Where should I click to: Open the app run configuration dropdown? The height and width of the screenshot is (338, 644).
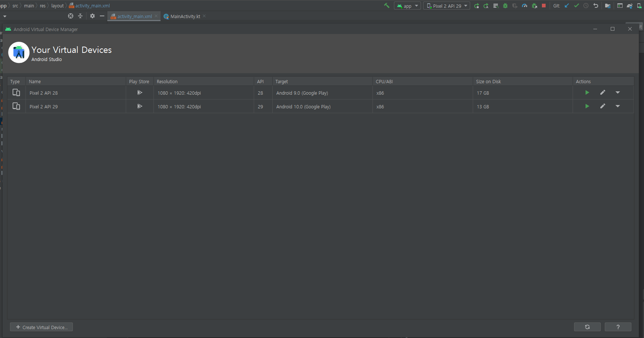[x=407, y=6]
